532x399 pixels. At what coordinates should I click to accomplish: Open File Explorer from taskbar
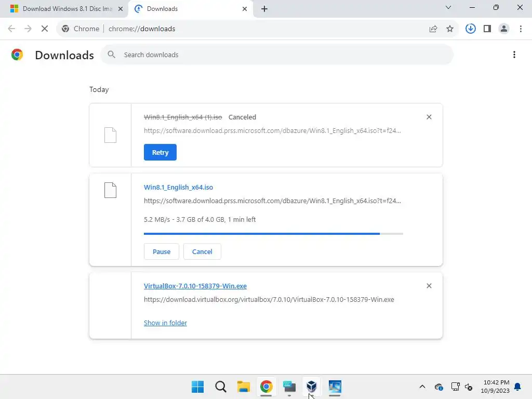tap(243, 387)
